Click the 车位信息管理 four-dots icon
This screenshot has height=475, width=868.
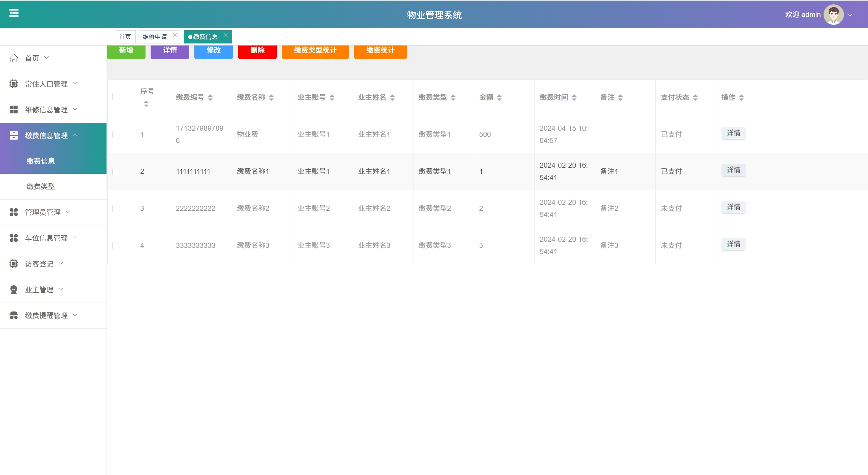[14, 238]
